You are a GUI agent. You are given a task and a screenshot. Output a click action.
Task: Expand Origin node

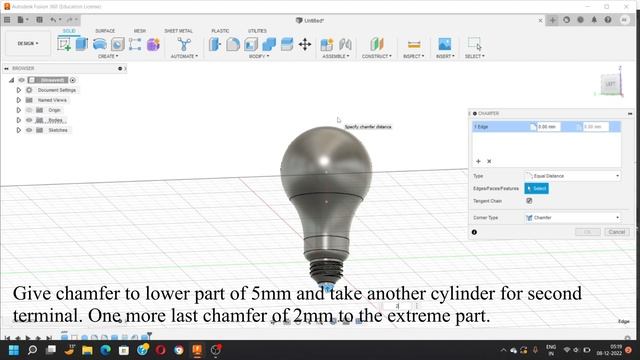click(x=19, y=110)
